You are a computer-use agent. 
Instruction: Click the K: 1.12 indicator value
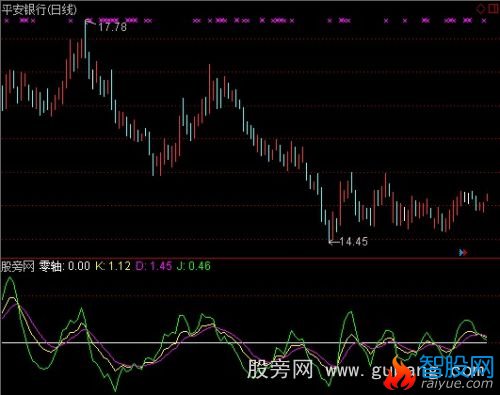point(113,266)
